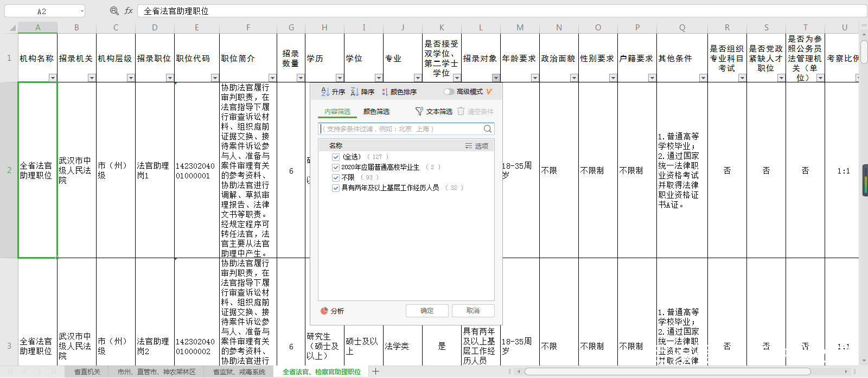This screenshot has width=868, height=378.
Task: Open 机构层级 column filter dropdown
Action: pos(131,78)
